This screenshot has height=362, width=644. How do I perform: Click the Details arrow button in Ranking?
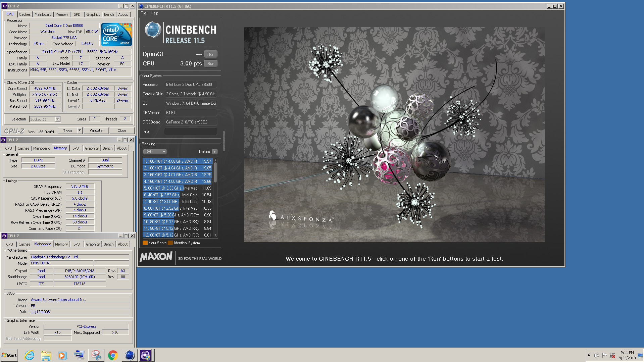tap(215, 152)
